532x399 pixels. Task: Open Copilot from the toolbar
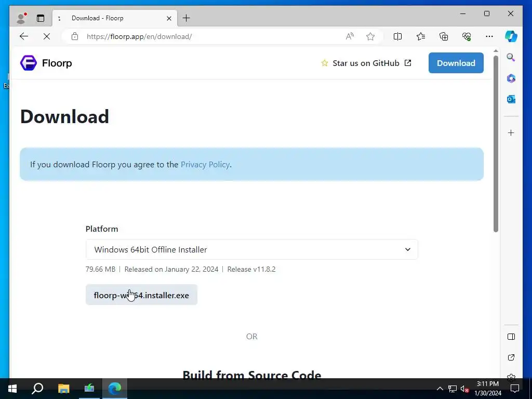coord(511,36)
